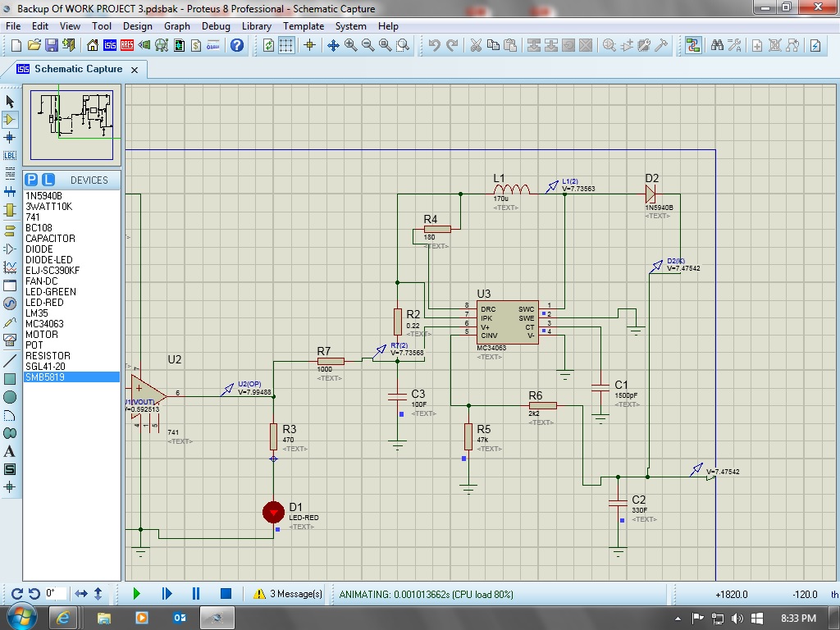The image size is (840, 630).
Task: Zoom in using the toolbar magnifier
Action: (350, 45)
